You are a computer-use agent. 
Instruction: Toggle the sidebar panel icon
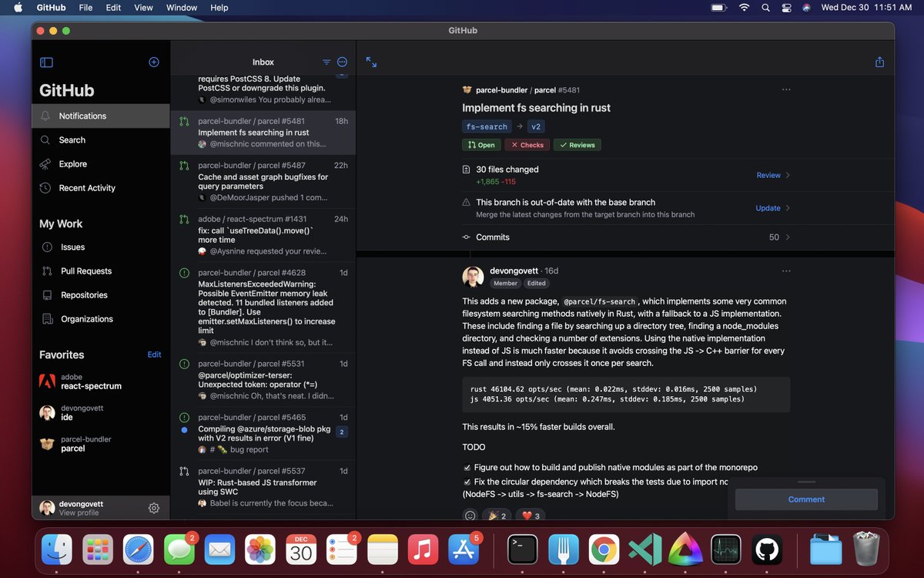46,62
